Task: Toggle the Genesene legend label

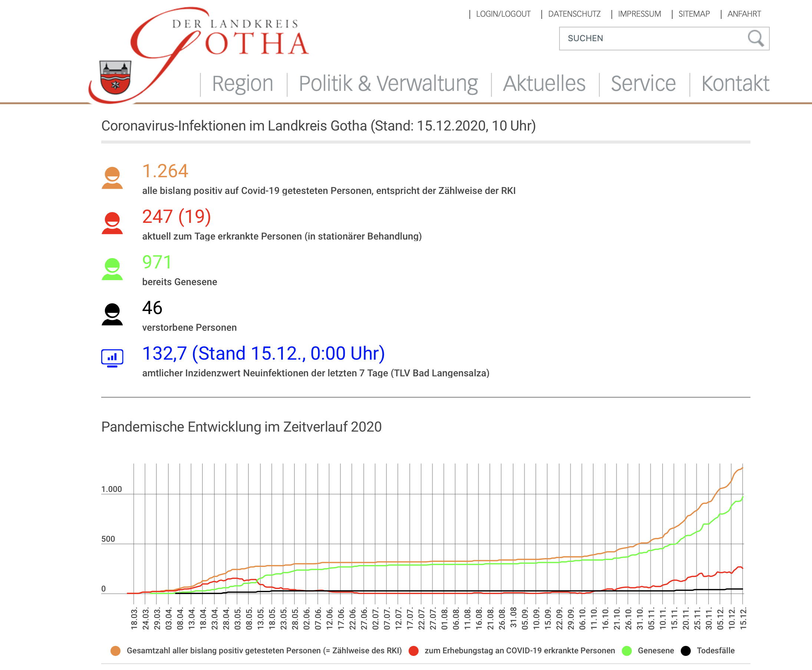Action: 656,651
